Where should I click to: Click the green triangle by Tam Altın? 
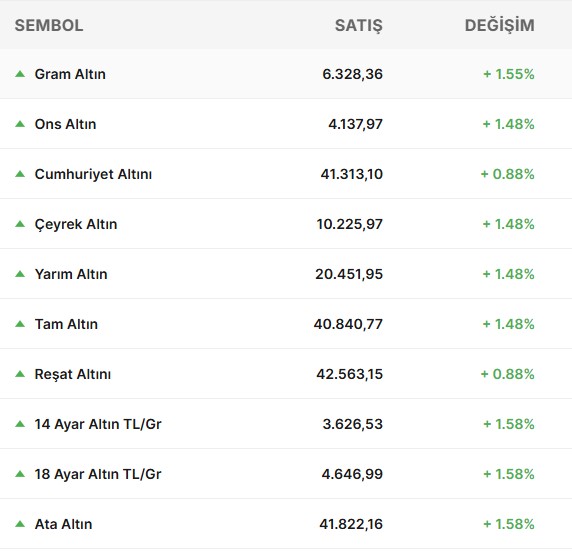(20, 324)
